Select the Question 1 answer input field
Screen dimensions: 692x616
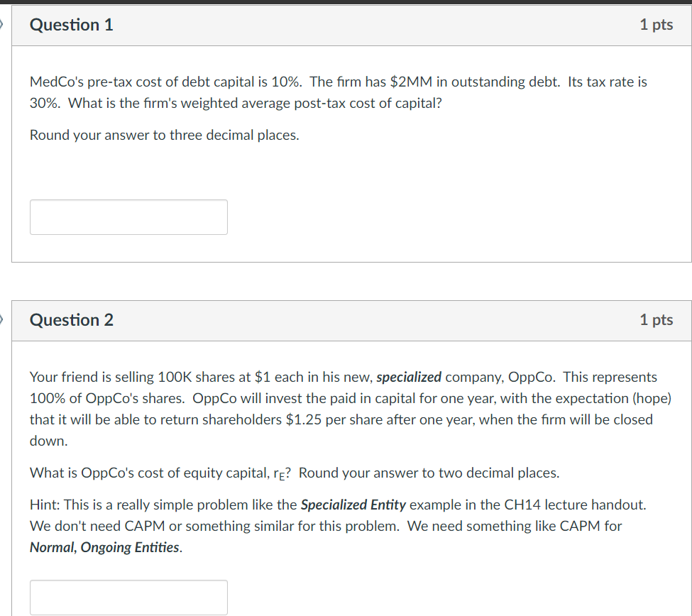tap(128, 216)
